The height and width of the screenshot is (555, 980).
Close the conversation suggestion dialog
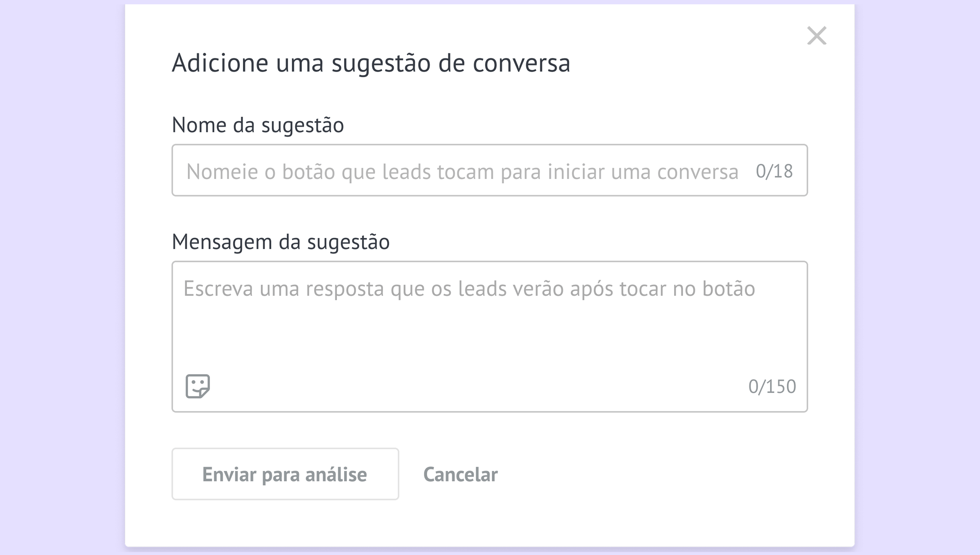(816, 36)
